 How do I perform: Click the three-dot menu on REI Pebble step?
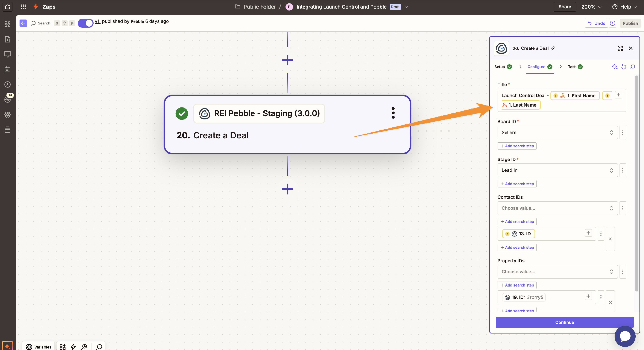pyautogui.click(x=393, y=113)
